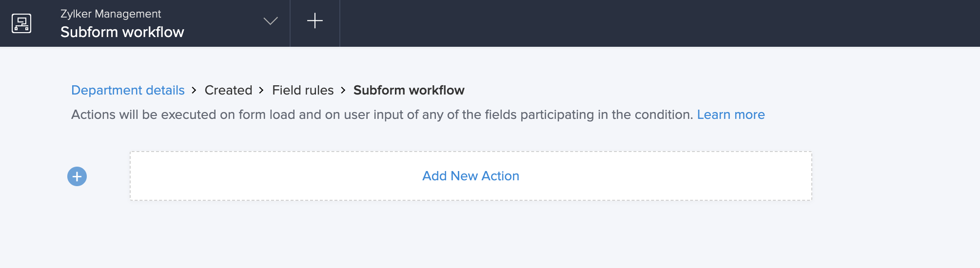Click the arrow after Department details
980x268 pixels.
194,90
